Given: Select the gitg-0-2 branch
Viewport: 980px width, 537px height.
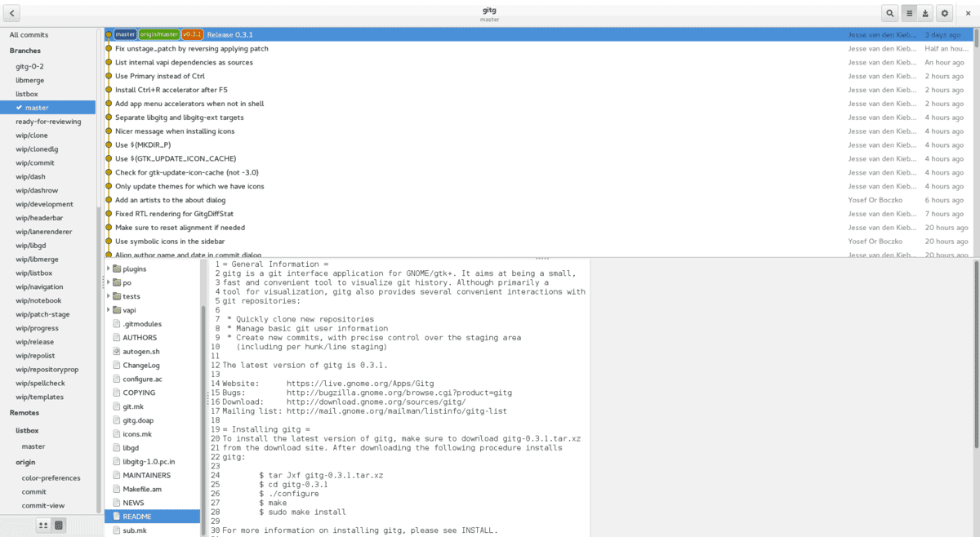Looking at the screenshot, I should coord(47,66).
